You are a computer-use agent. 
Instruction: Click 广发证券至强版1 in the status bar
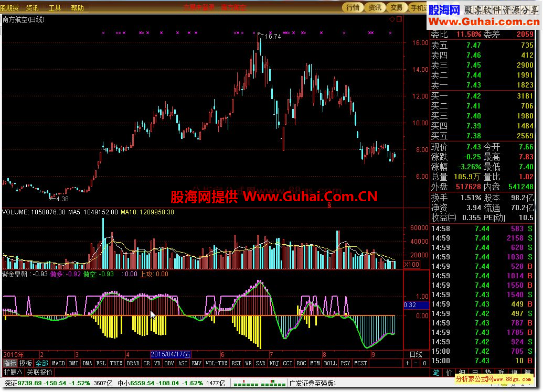coord(313,383)
